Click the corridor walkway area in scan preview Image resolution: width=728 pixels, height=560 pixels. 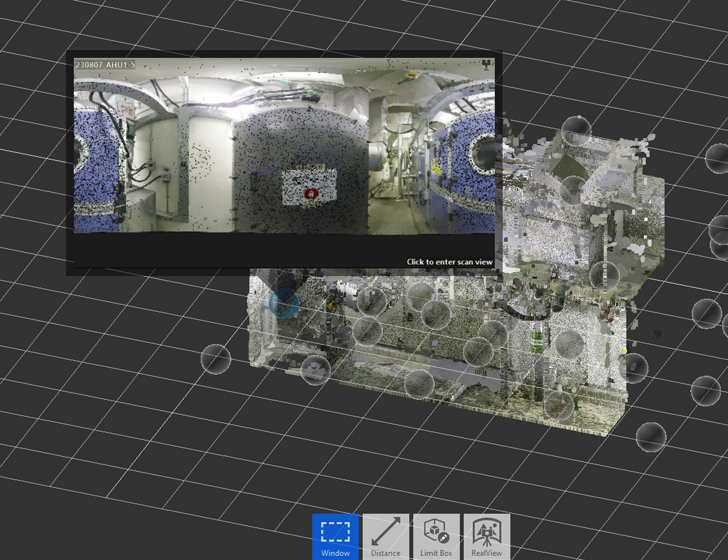click(398, 213)
